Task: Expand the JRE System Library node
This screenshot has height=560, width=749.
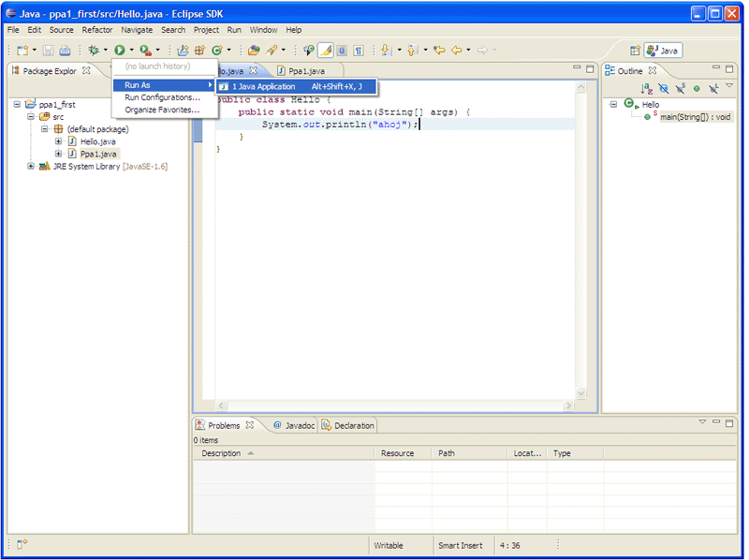Action: (31, 167)
